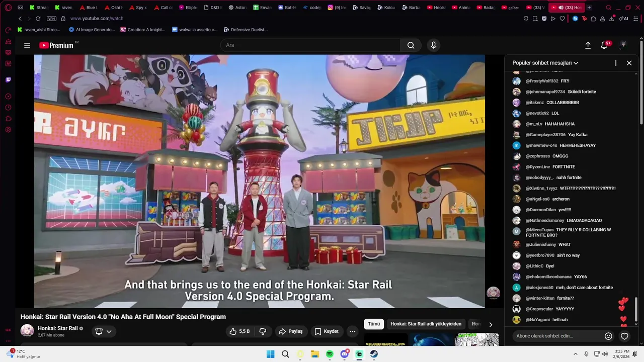
Task: Send a heart reaction in chat
Action: 624,336
